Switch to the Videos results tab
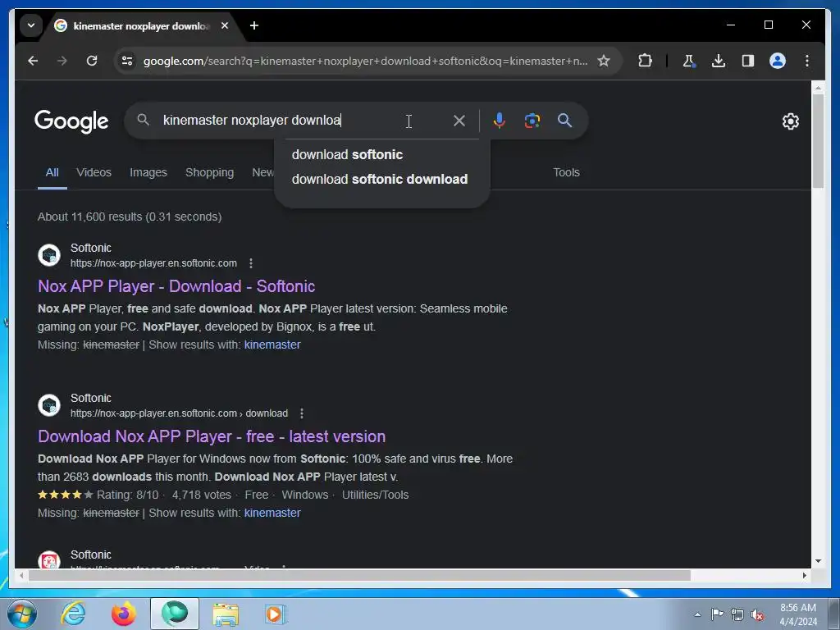 [x=94, y=172]
